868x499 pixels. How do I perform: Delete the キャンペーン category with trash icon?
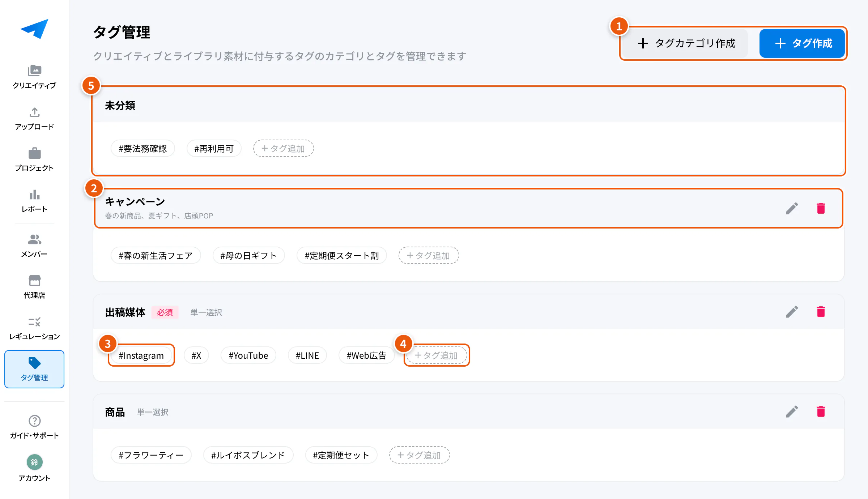(x=821, y=208)
